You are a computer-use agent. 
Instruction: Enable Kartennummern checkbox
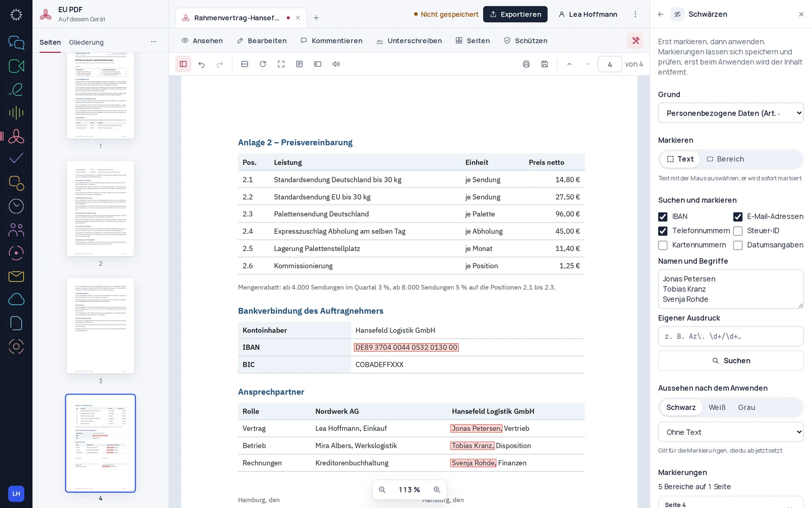click(x=663, y=246)
